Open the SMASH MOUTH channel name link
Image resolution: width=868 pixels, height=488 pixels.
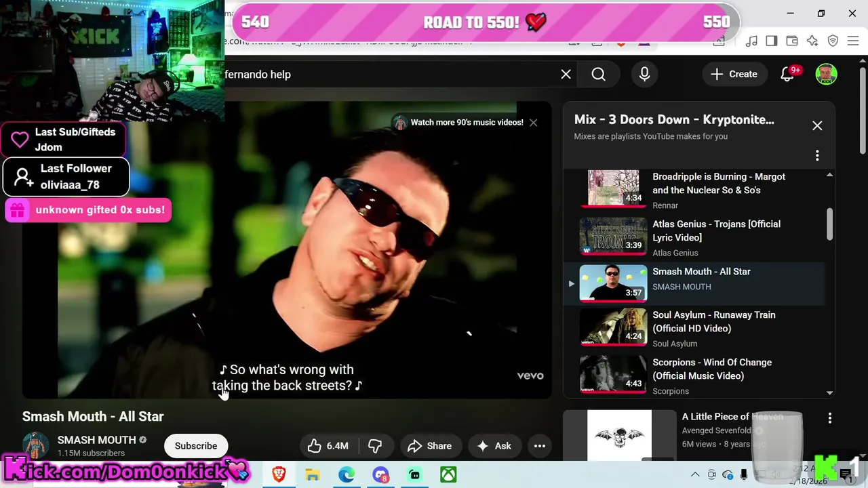coord(97,440)
